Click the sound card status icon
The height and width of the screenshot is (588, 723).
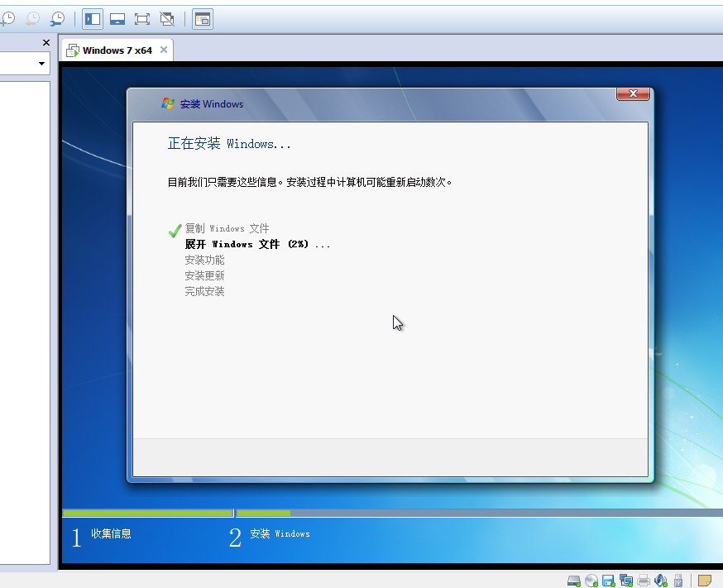coord(661,581)
